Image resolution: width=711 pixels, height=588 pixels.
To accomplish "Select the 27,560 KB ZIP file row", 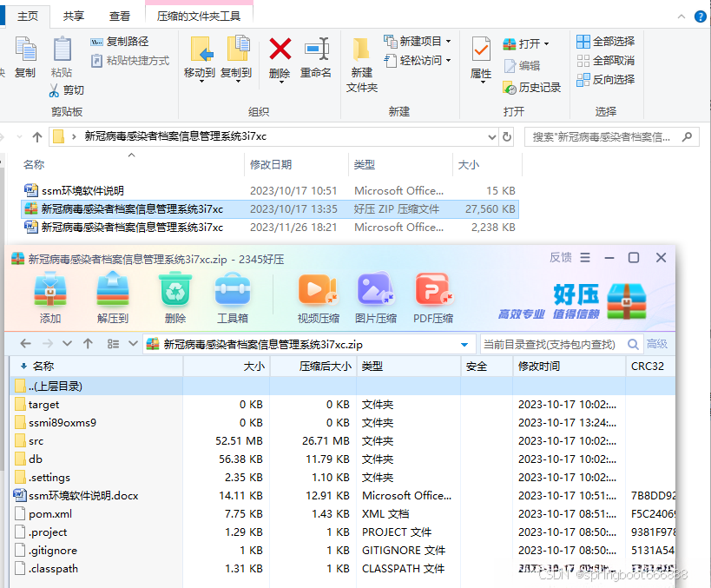I will [270, 209].
